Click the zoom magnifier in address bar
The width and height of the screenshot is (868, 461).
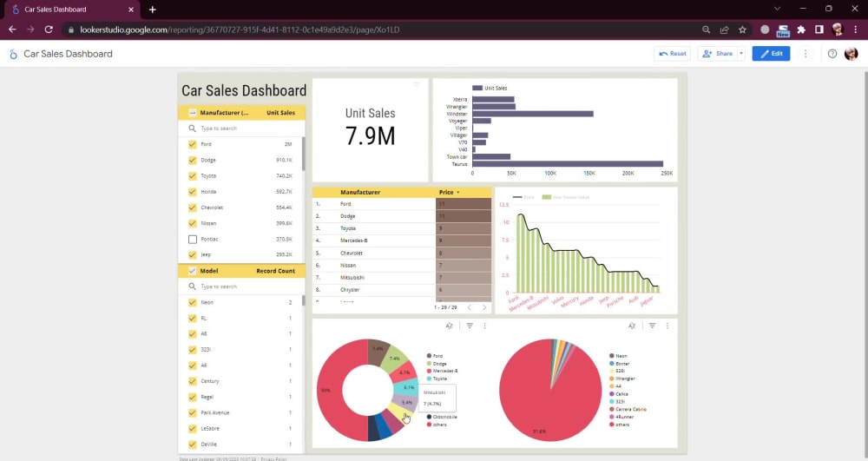click(x=706, y=30)
